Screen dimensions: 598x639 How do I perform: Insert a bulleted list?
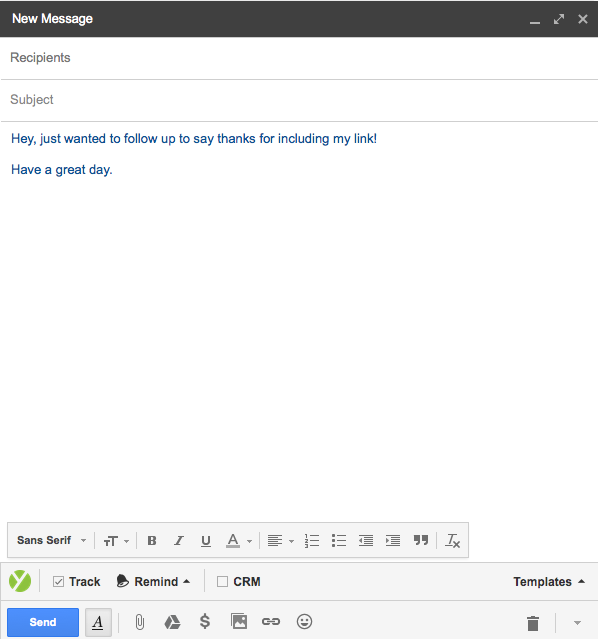(x=339, y=541)
